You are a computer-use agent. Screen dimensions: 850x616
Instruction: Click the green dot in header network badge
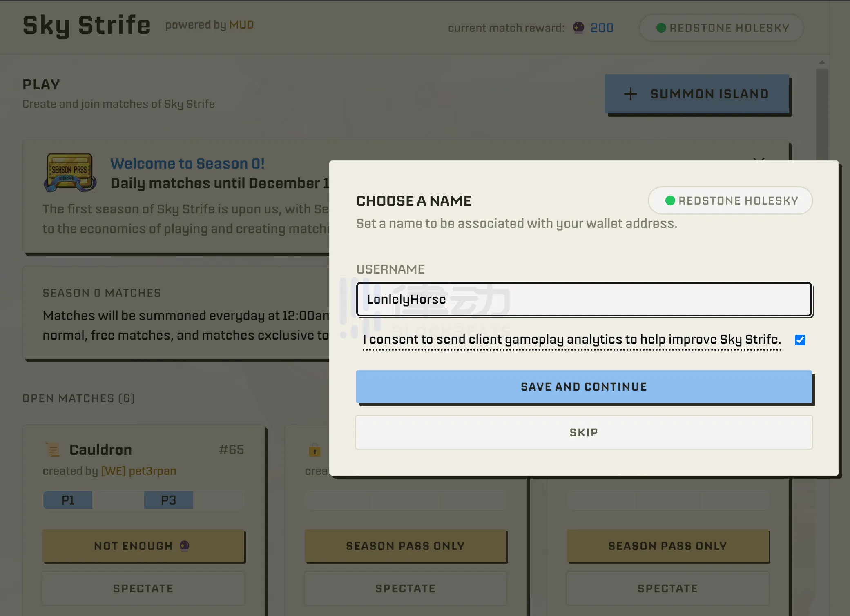[661, 28]
